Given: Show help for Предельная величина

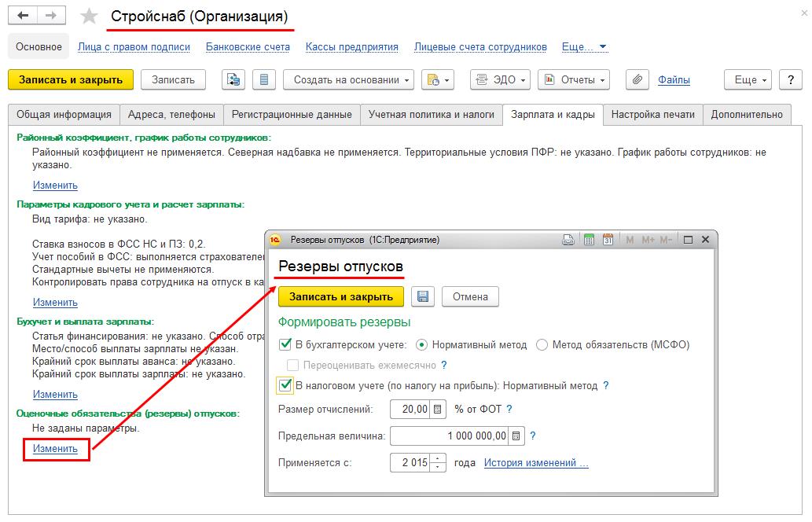Looking at the screenshot, I should pos(533,436).
